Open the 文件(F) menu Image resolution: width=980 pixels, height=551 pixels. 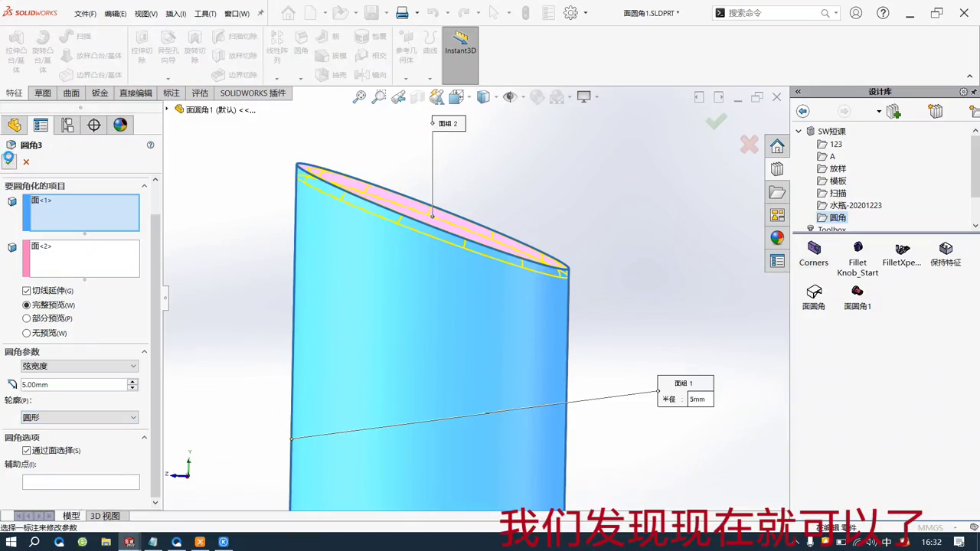click(x=85, y=14)
